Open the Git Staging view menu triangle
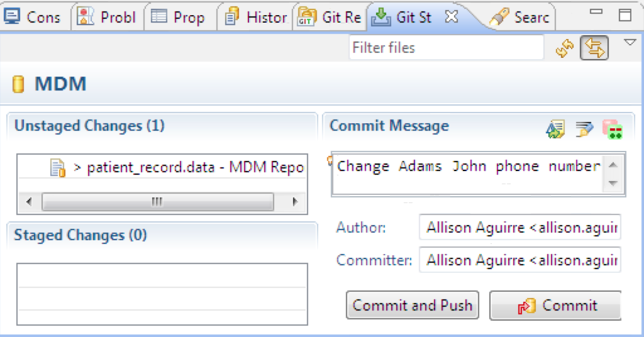This screenshot has width=644, height=337. click(x=630, y=42)
